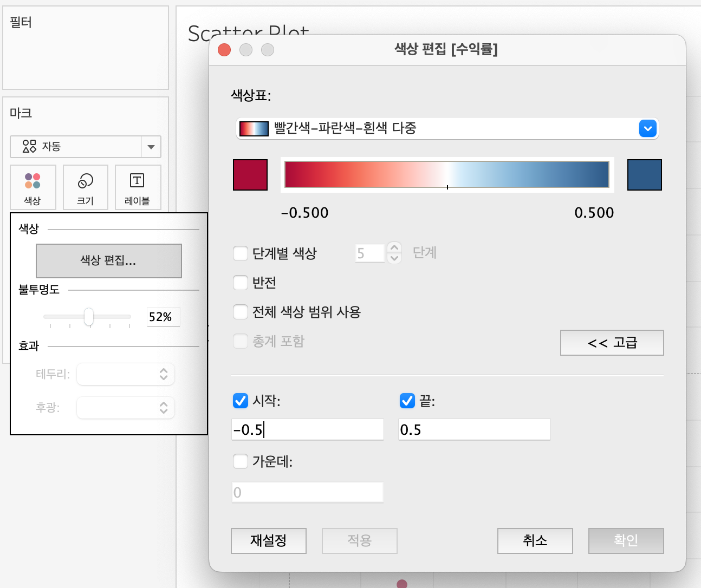
Task: Click the 단계 number field showing 5
Action: coord(370,253)
